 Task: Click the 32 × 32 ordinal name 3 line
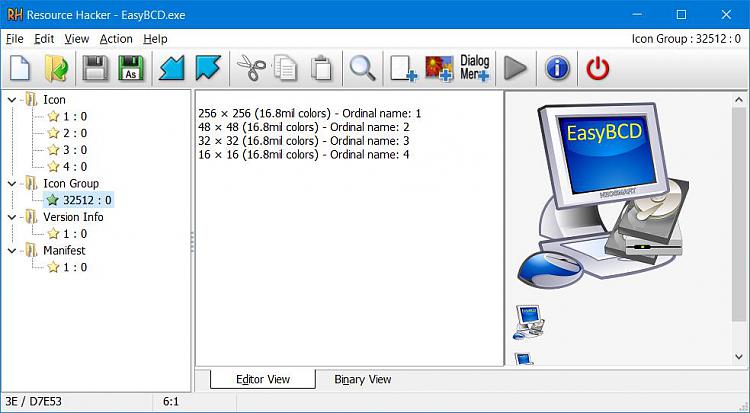pyautogui.click(x=304, y=141)
